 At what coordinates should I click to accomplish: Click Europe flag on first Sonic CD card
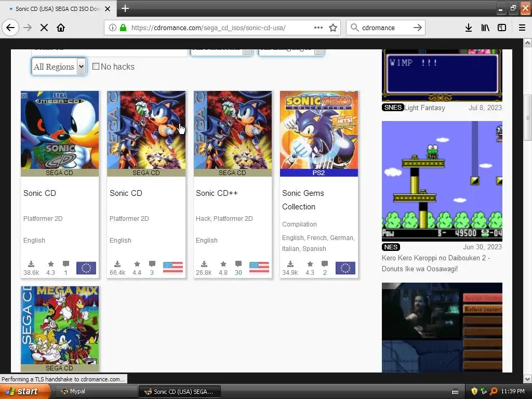(x=86, y=268)
